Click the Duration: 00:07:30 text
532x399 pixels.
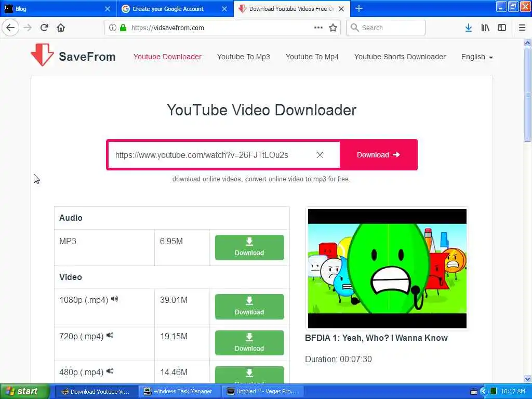(x=338, y=359)
